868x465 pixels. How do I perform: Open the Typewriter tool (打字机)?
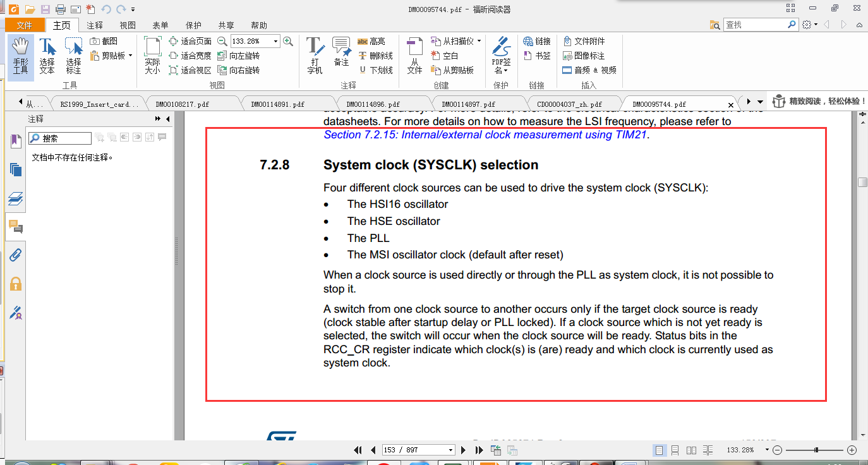click(315, 56)
